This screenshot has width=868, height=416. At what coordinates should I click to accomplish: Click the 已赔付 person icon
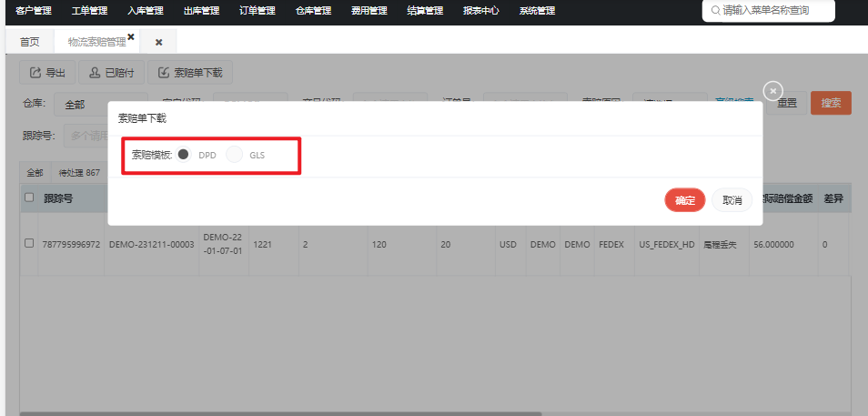pos(95,73)
